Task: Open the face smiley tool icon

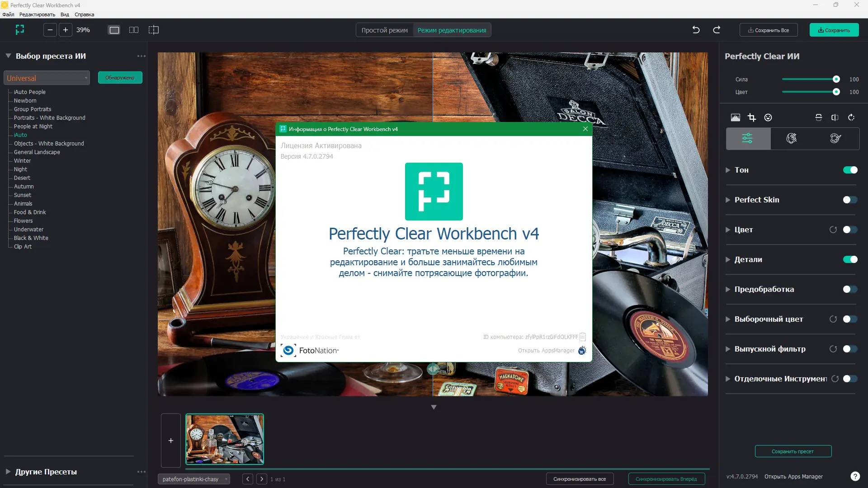Action: coord(768,117)
